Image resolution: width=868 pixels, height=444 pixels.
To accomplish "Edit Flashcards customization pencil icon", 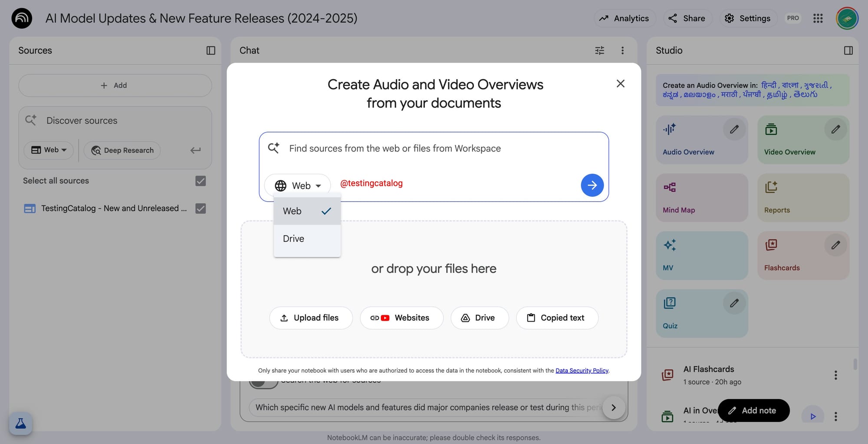I will 835,245.
